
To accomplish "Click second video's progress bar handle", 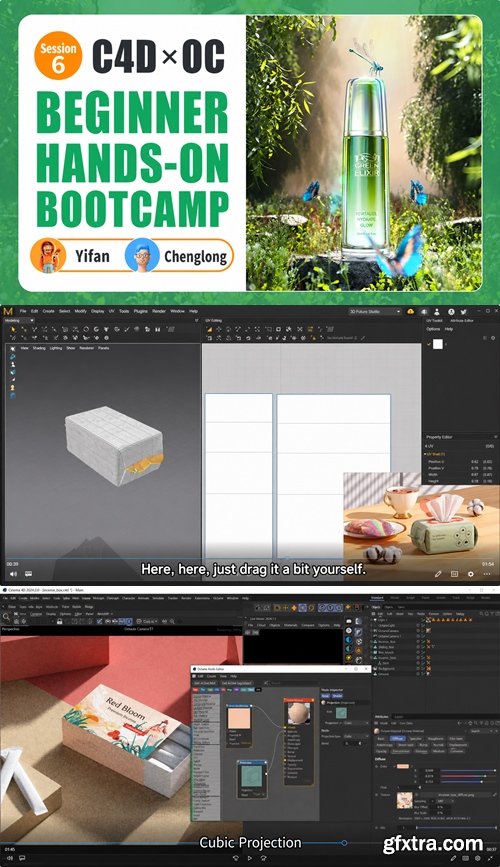I will 344,843.
